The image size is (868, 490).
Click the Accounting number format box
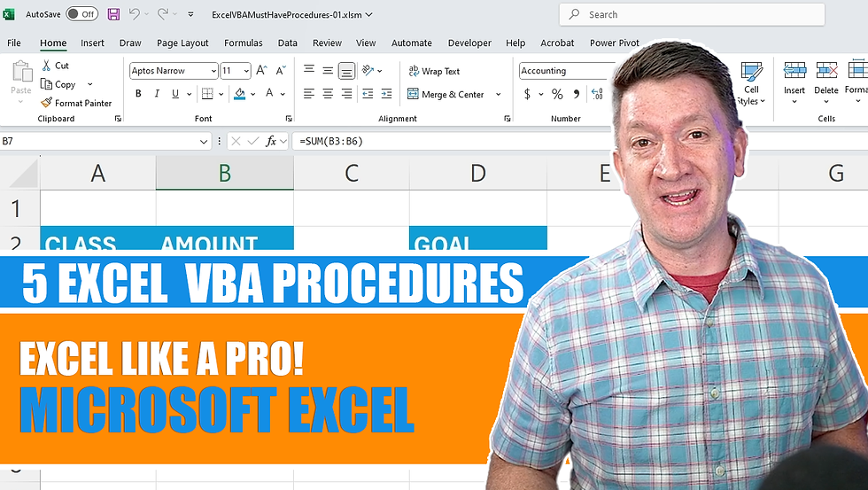pyautogui.click(x=568, y=71)
